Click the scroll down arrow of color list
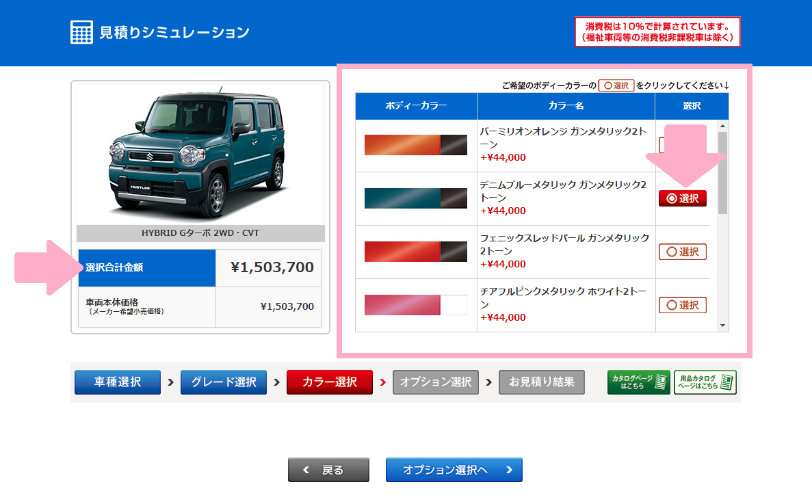812x504 pixels. (x=722, y=326)
